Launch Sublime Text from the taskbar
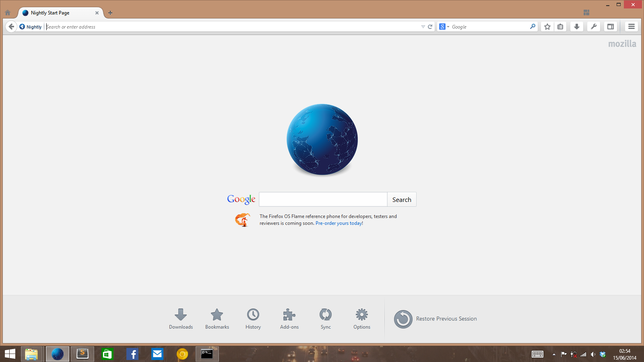Image resolution: width=644 pixels, height=362 pixels. [82, 354]
